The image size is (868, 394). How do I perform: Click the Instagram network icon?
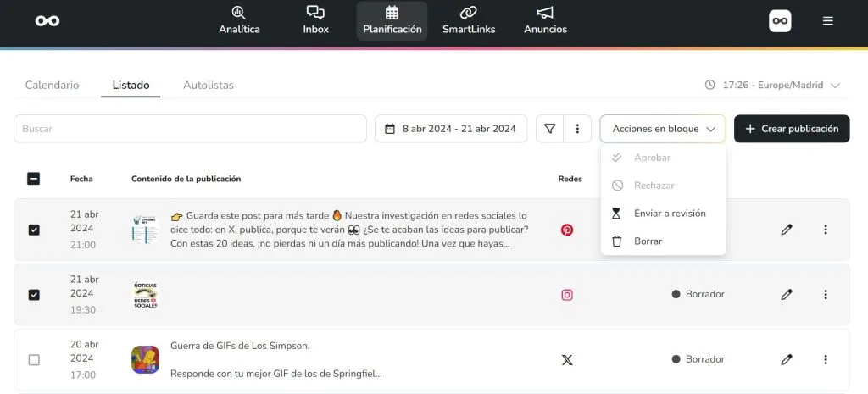point(567,295)
